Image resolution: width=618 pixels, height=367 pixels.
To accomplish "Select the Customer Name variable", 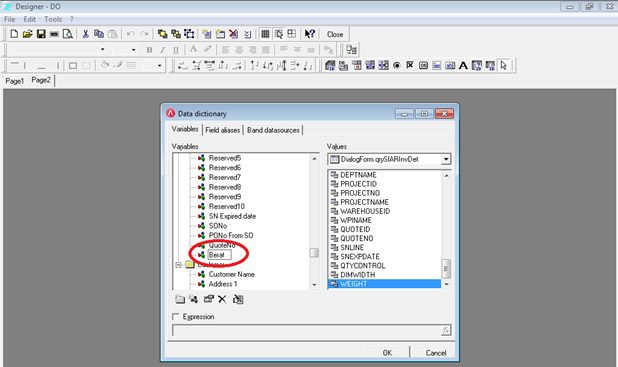I will 231,274.
